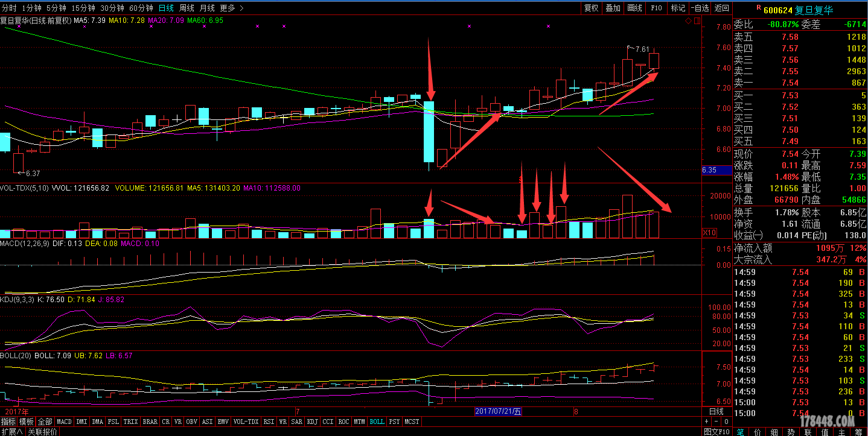
Task: Open the 值 value tab
Action: (825, 432)
